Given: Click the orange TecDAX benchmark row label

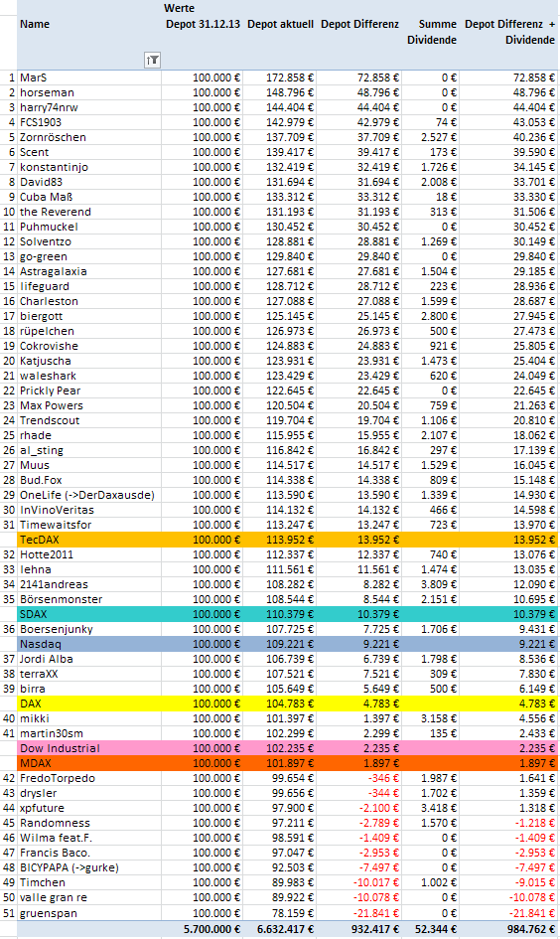Looking at the screenshot, I should click(40, 540).
